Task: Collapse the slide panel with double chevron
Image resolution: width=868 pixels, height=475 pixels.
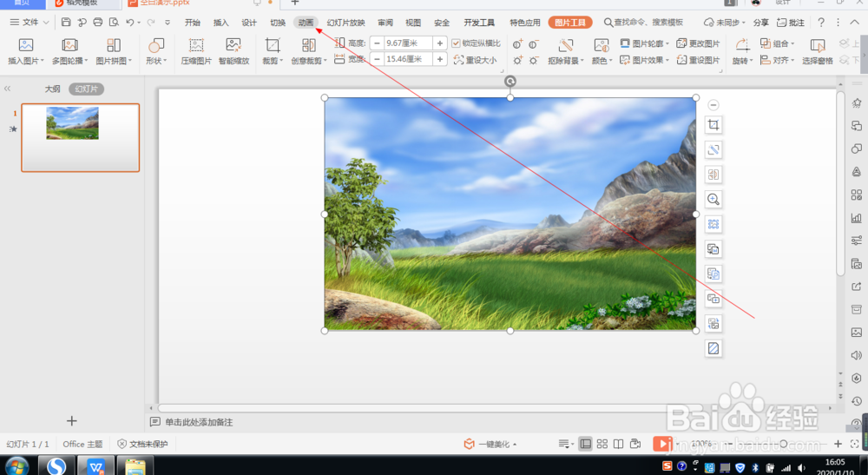Action: pyautogui.click(x=7, y=89)
